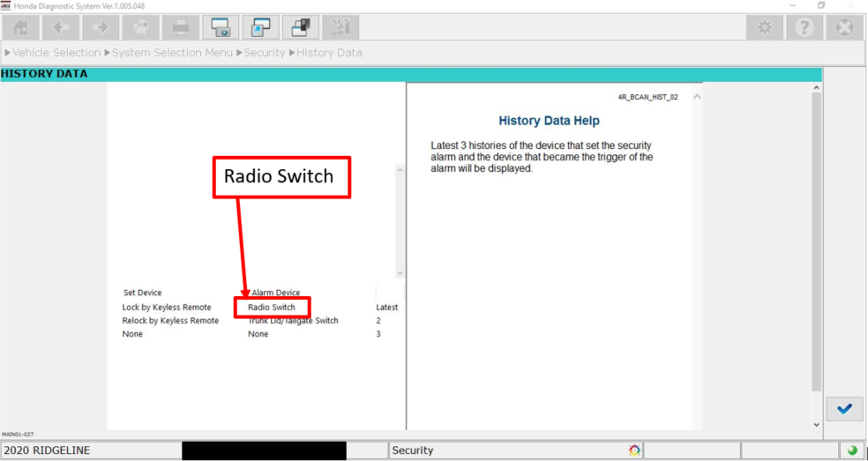Confirm with the blue checkmark button
This screenshot has height=461, width=868.
844,409
